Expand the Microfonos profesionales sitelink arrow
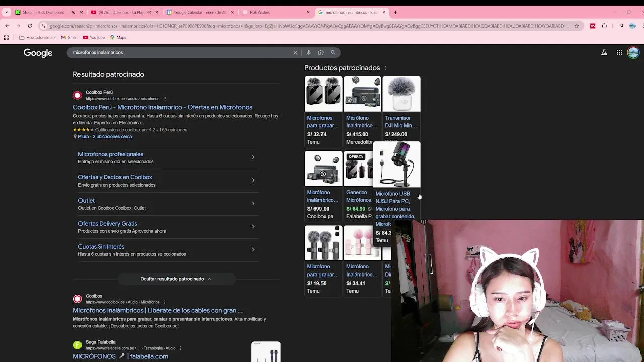The width and height of the screenshot is (644, 362). click(253, 157)
